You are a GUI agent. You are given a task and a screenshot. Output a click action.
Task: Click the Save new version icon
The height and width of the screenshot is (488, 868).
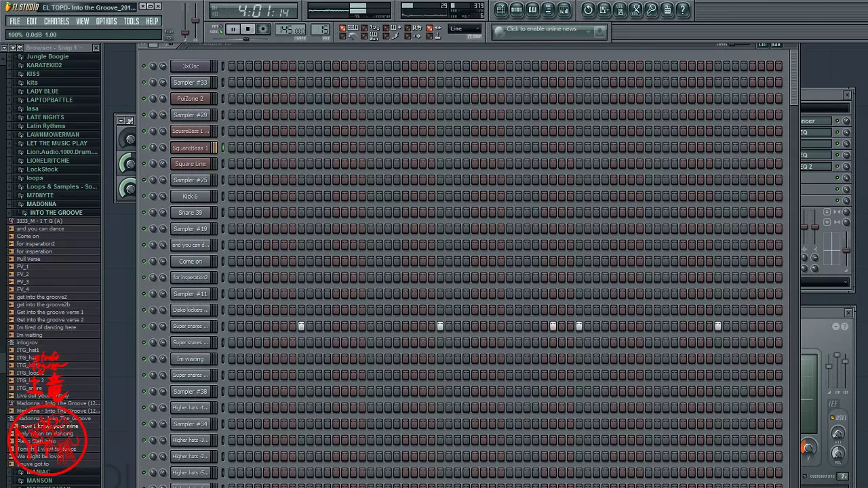pyautogui.click(x=604, y=9)
